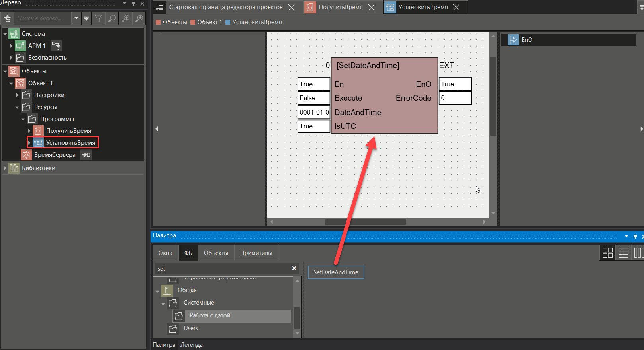This screenshot has width=644, height=350.
Task: Pin the Палитра panel
Action: (x=635, y=236)
